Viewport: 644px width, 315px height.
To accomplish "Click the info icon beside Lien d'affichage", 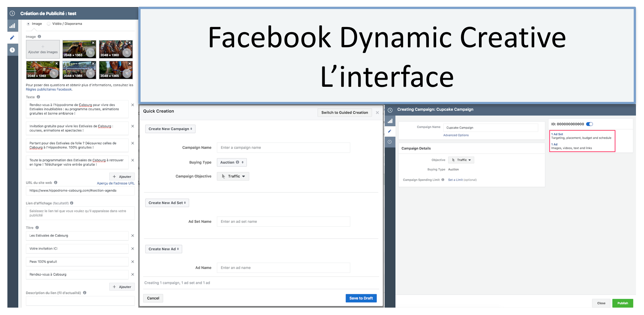I will 72,203.
